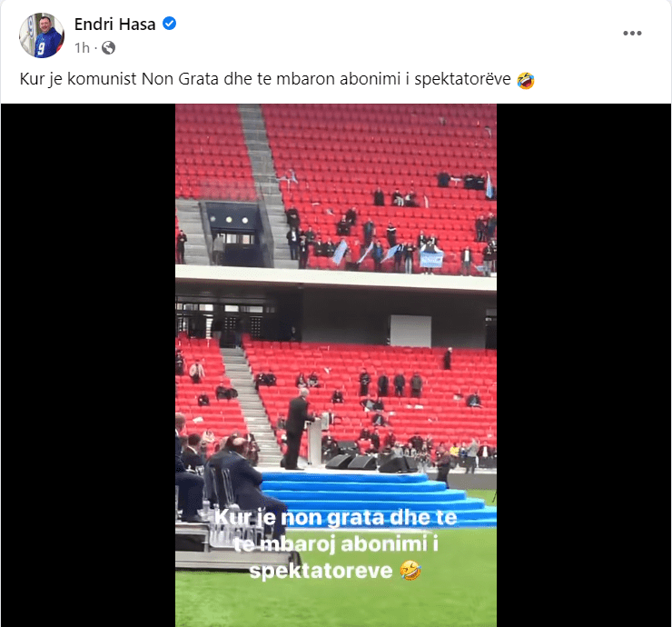Play the stadium video

[336, 365]
